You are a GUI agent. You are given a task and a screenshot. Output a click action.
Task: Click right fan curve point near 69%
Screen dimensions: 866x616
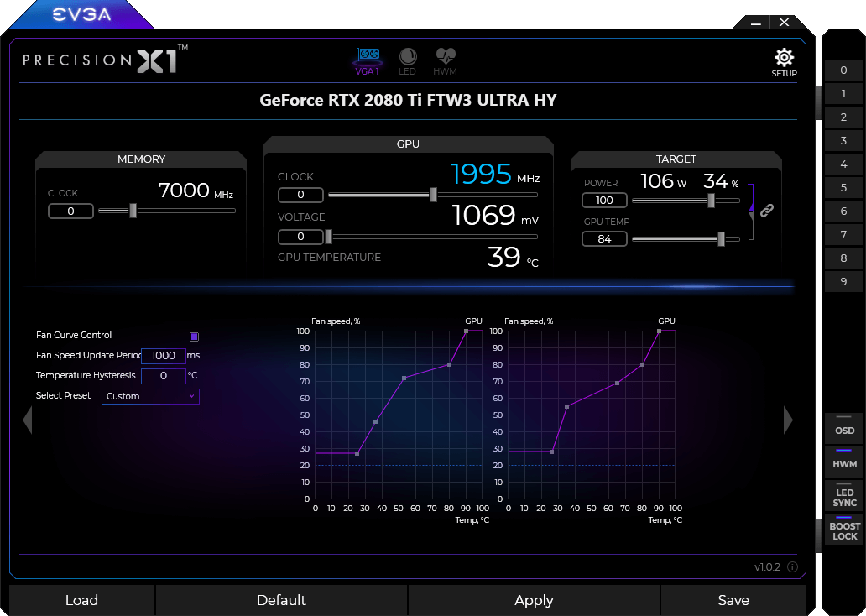click(617, 383)
